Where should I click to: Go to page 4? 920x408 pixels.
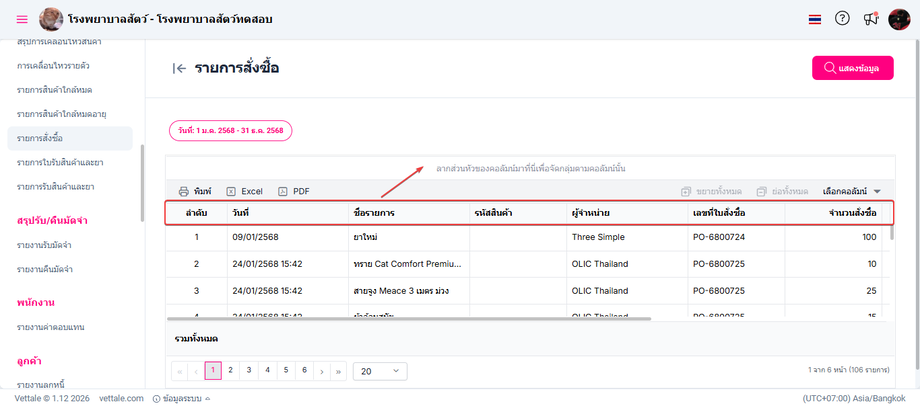click(x=267, y=370)
